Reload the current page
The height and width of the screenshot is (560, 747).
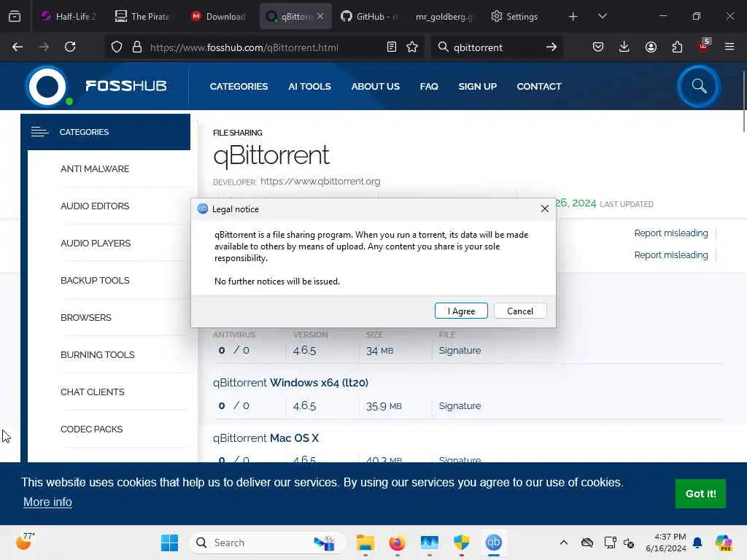(70, 47)
